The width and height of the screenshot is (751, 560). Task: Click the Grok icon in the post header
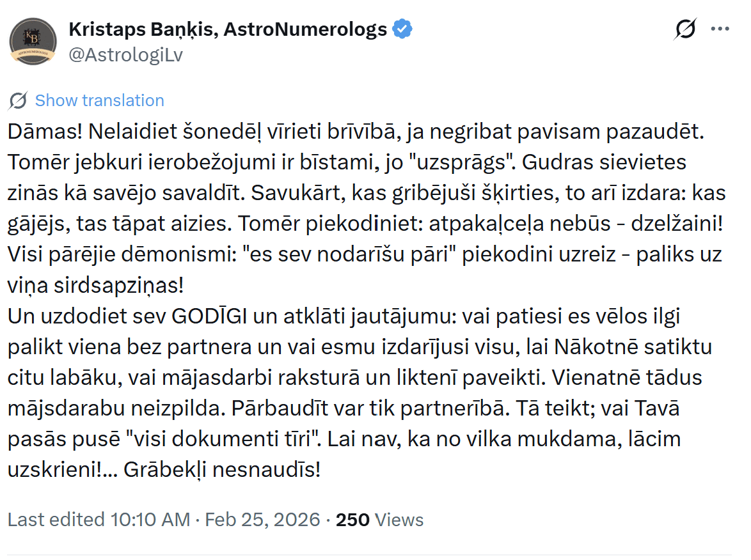tap(684, 29)
